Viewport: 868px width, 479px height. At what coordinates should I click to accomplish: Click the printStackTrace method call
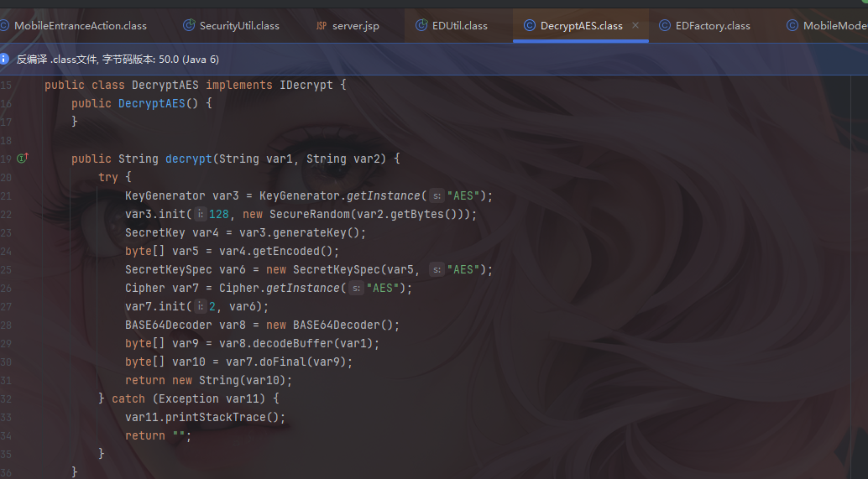[216, 417]
